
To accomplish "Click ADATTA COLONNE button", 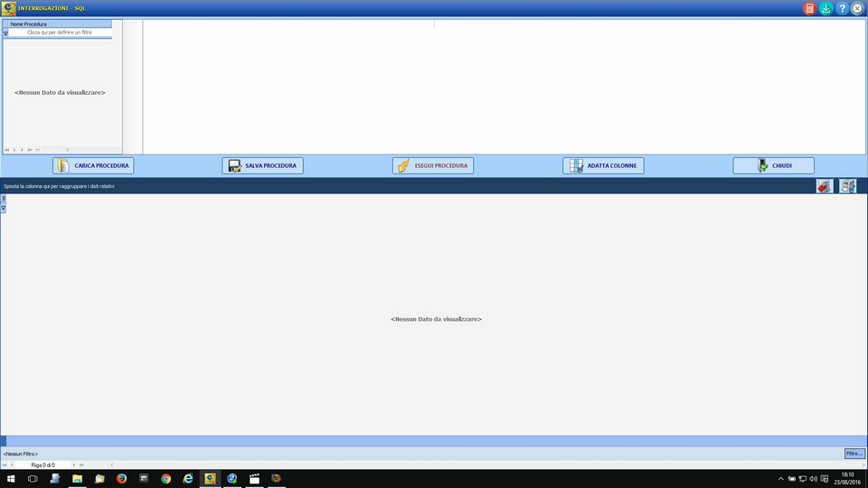I will pyautogui.click(x=603, y=165).
